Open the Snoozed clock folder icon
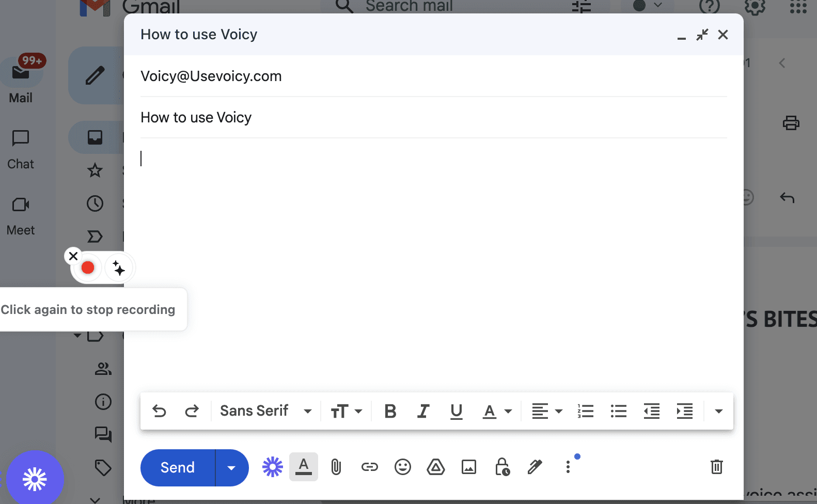Viewport: 817px width, 504px height. 95,203
